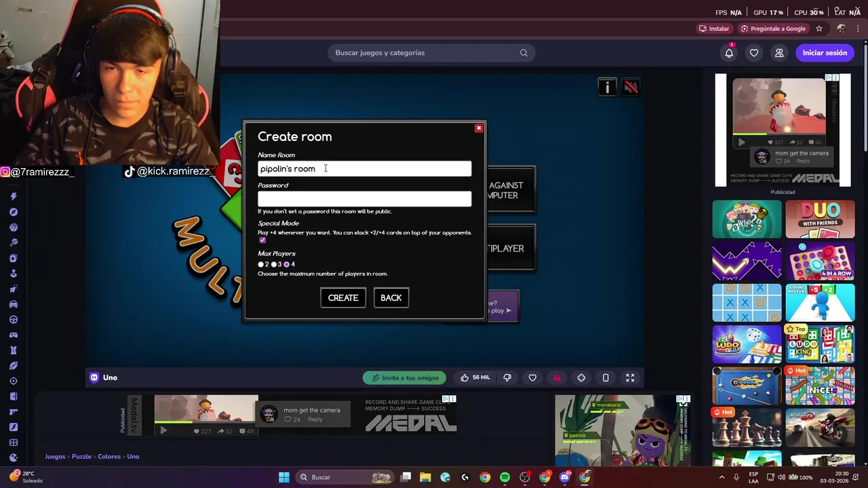Toggle the Special Mode checkbox
Screen dimensions: 868x488
tap(262, 241)
